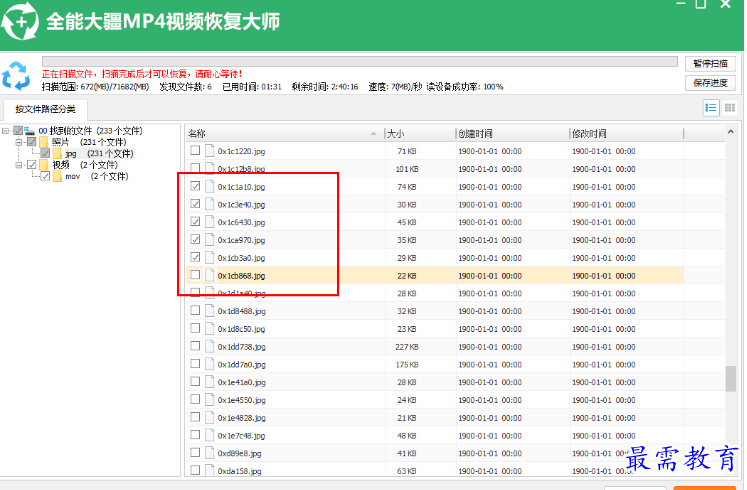747x490 pixels.
Task: Open the 按文件路径分类 tab
Action: click(x=45, y=110)
